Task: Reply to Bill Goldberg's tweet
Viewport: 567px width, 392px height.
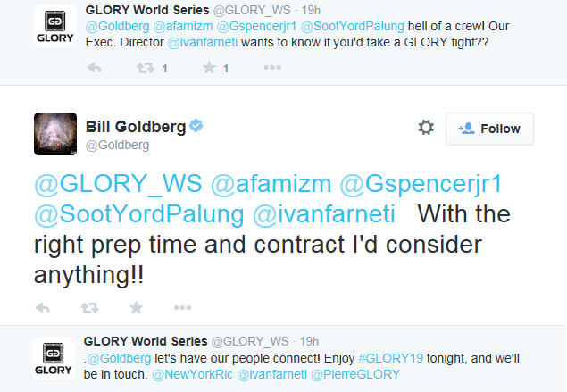Action: [43, 308]
